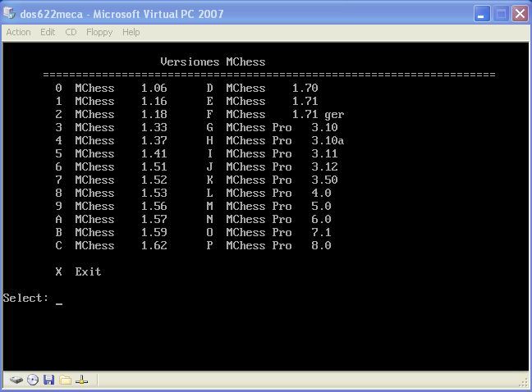Viewport: 532px width, 392px height.
Task: Click the 'E MChess 1.71' entry
Action: click(x=262, y=102)
